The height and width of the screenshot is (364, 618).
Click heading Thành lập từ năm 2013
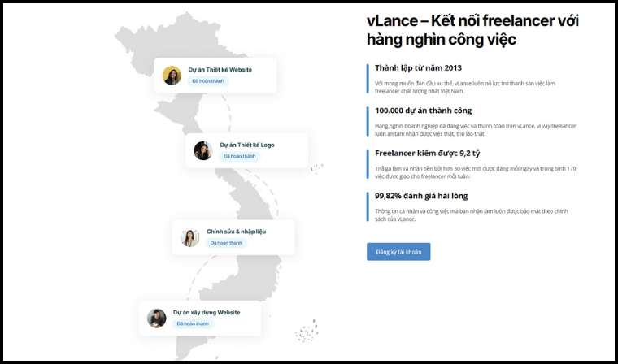click(418, 67)
